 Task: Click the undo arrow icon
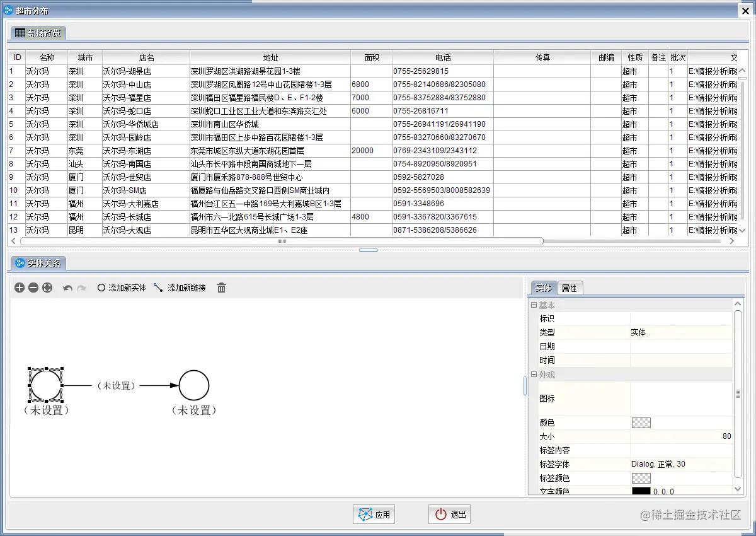[67, 288]
